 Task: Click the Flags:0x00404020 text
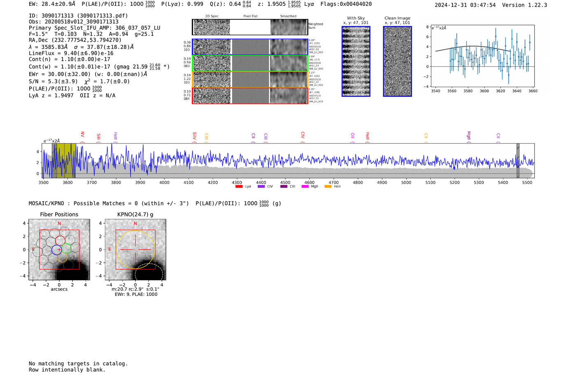[x=346, y=4]
